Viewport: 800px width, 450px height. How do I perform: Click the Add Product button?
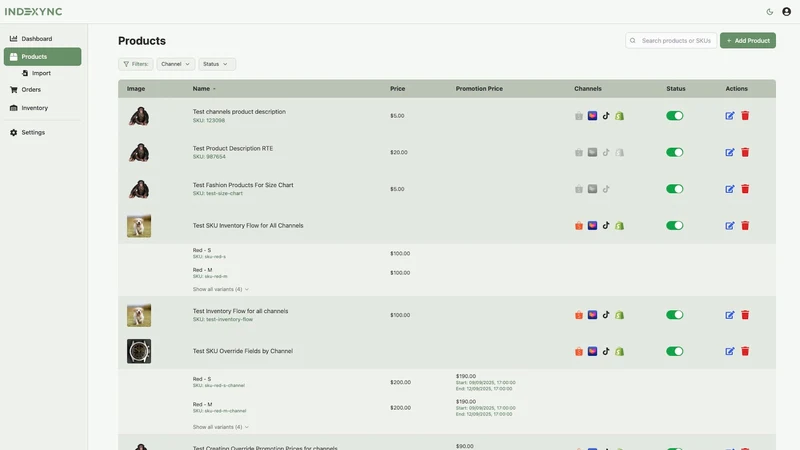tap(747, 41)
